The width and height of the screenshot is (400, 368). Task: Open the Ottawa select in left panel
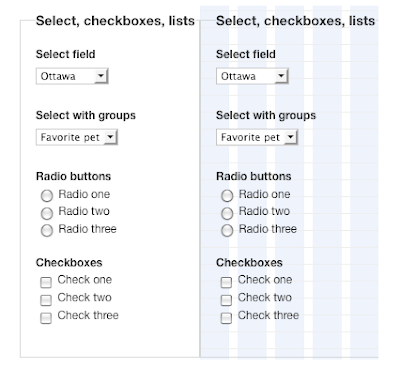72,76
